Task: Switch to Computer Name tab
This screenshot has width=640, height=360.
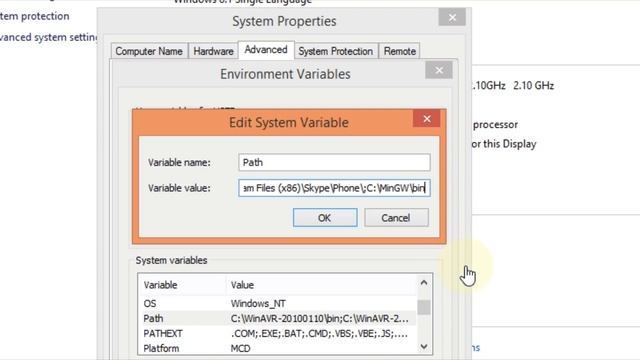Action: point(149,51)
